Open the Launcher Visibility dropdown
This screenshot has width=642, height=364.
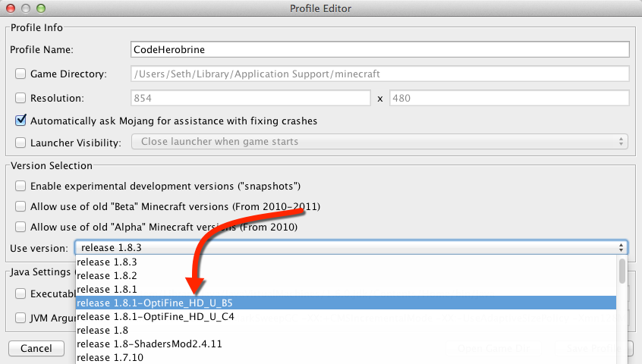pos(379,142)
